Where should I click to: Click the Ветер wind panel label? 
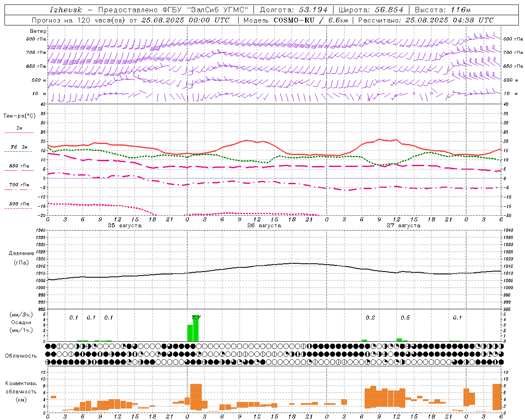38,31
